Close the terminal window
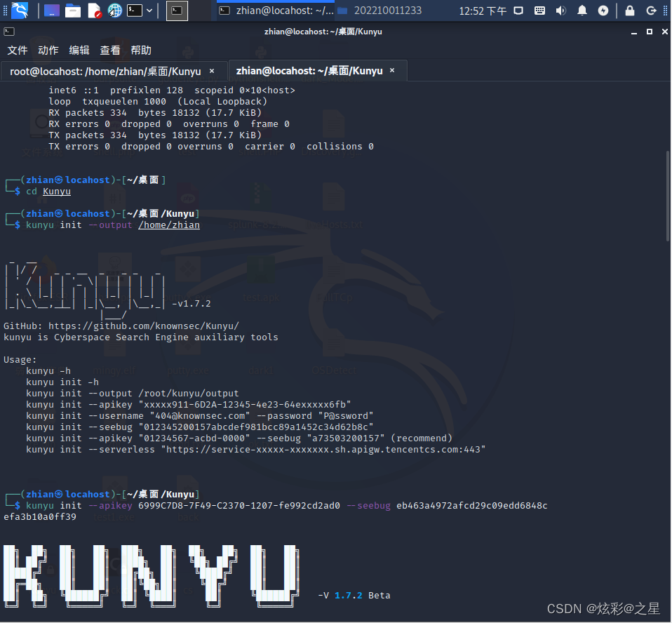 665,32
